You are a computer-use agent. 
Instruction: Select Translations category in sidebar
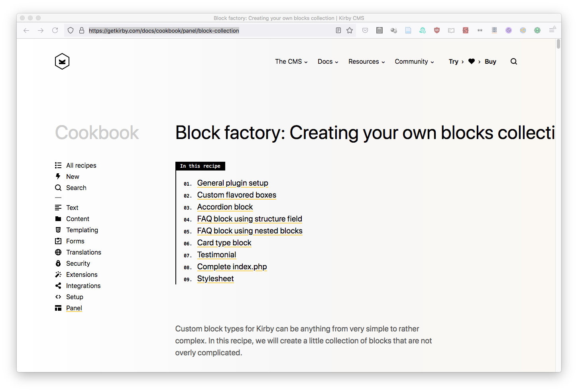(x=78, y=252)
